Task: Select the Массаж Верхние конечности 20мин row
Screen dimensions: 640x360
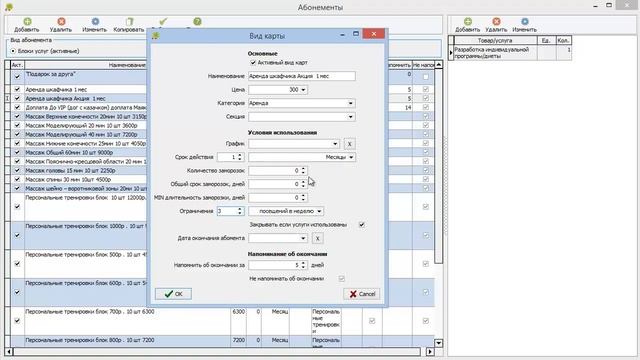Action: (85, 116)
